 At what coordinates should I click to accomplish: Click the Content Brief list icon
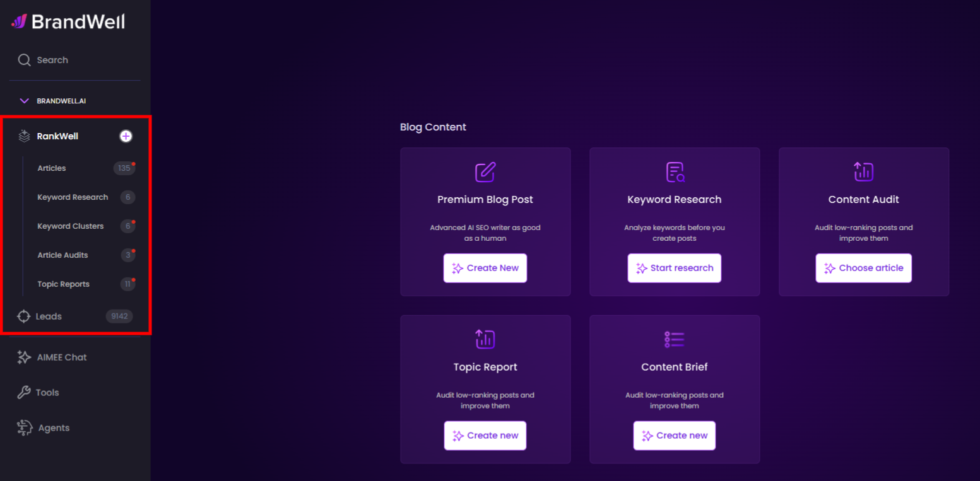(675, 339)
